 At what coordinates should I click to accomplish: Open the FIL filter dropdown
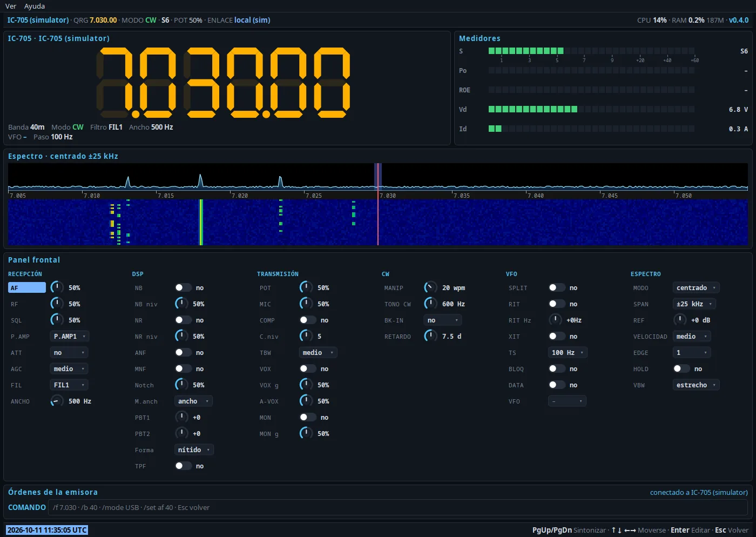69,385
